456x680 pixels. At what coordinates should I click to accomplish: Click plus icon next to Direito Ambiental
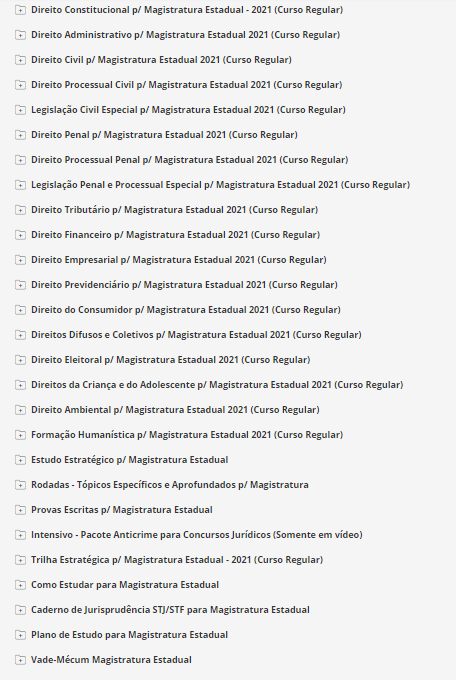point(20,410)
